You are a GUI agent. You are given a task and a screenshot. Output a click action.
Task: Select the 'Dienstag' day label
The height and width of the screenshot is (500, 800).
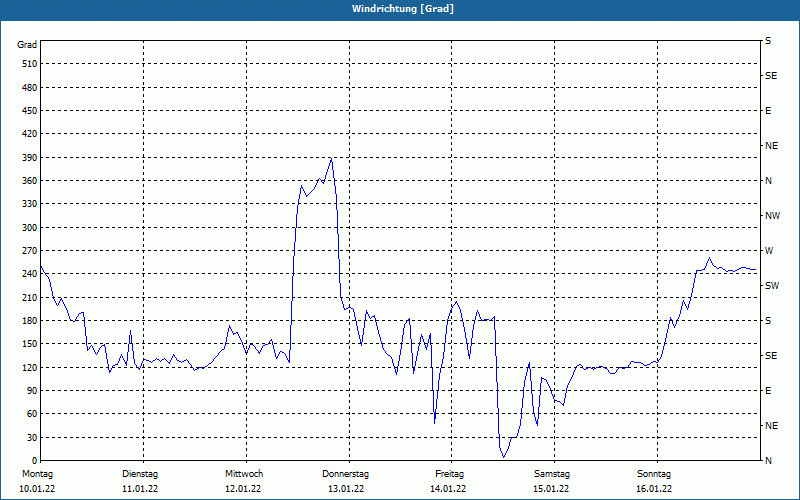pyautogui.click(x=140, y=474)
